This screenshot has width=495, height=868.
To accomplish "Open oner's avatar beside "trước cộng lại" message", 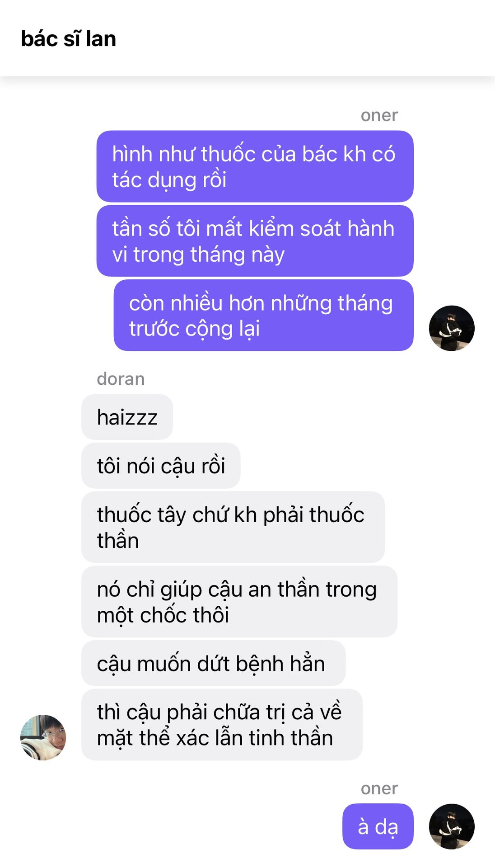I will (x=452, y=328).
